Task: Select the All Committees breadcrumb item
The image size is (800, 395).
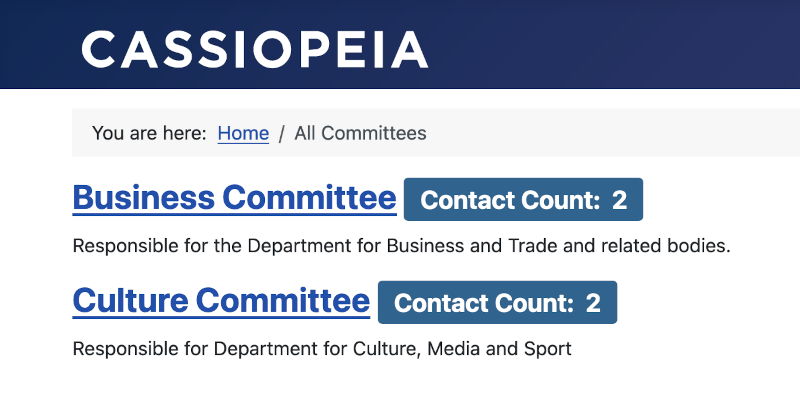Action: coord(360,133)
